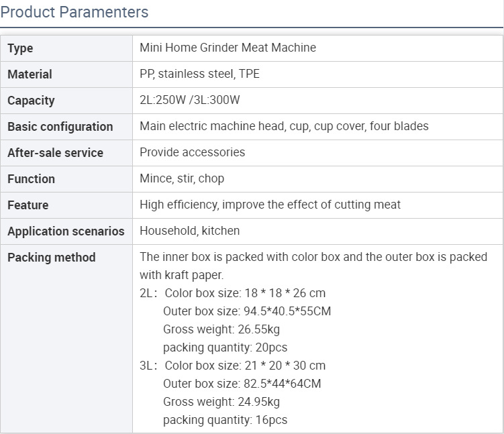Select the Basic configuration label
This screenshot has width=504, height=434.
click(x=60, y=127)
